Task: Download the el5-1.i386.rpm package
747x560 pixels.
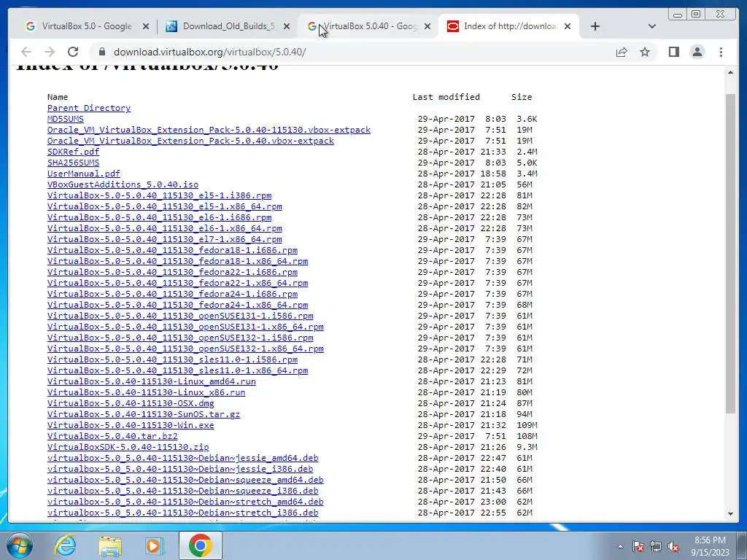Action: tap(159, 195)
